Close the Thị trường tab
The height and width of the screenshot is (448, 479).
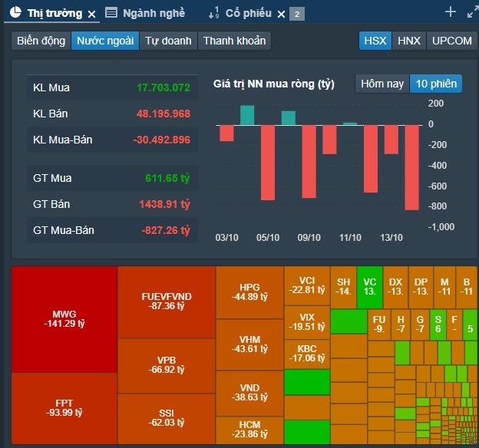click(x=91, y=14)
